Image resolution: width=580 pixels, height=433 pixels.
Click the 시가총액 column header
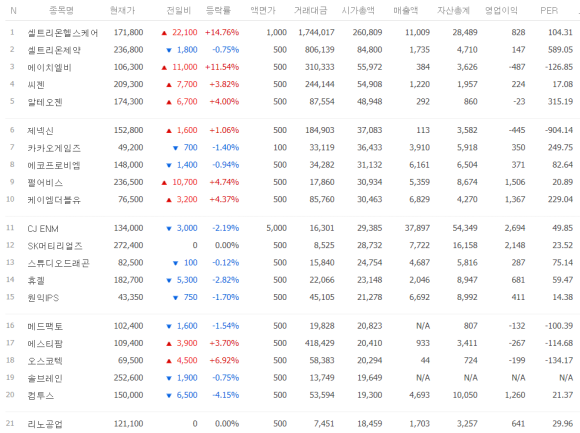[358, 10]
